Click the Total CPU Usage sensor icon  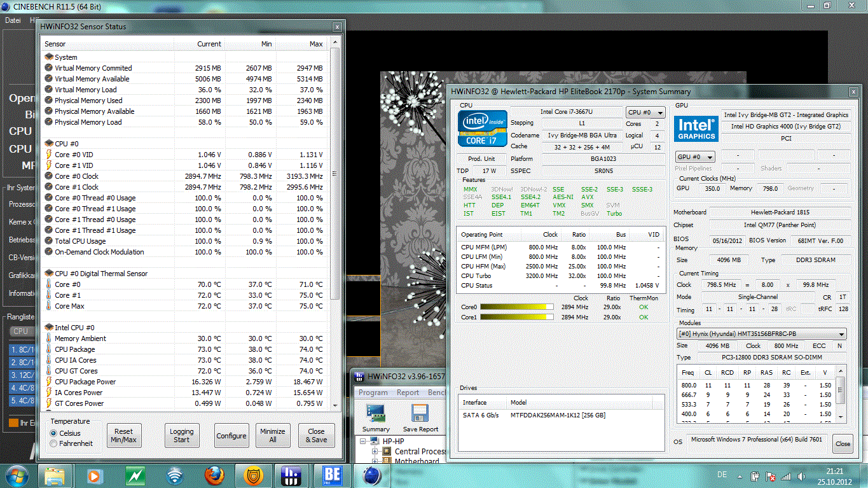pos(49,241)
